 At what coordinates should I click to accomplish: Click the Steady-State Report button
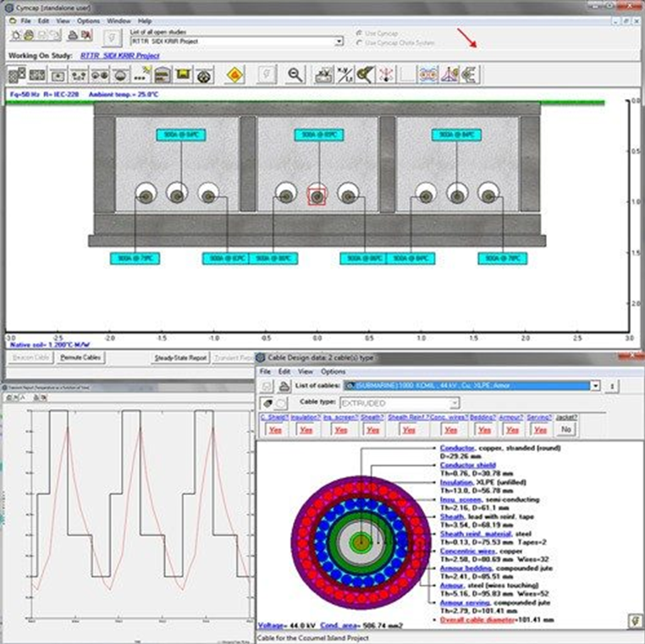[180, 358]
